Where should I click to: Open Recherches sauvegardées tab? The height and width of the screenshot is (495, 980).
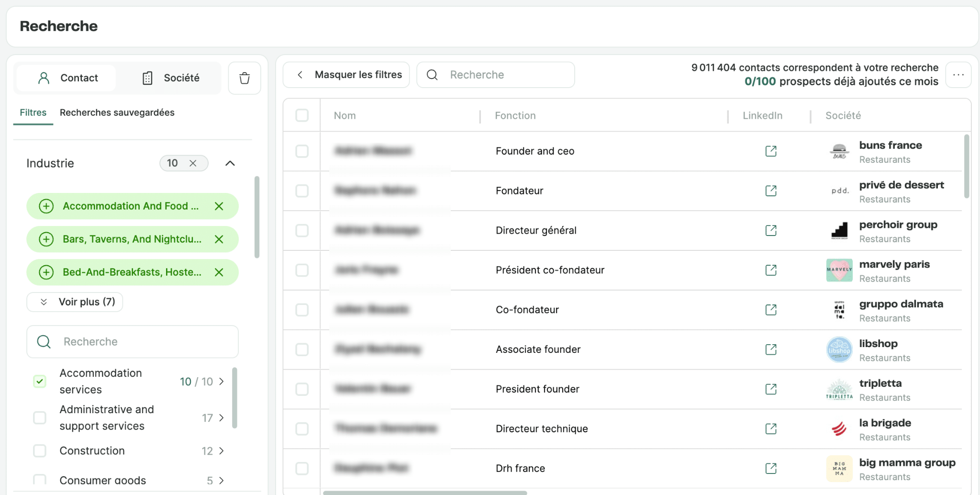[117, 112]
